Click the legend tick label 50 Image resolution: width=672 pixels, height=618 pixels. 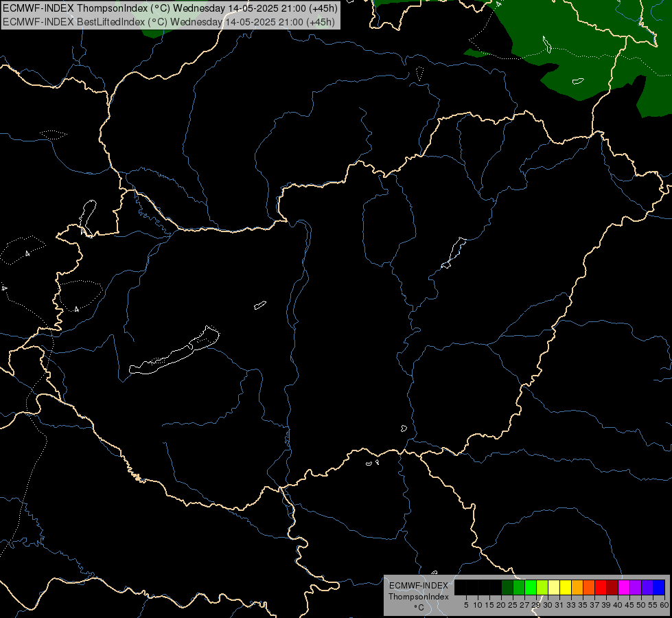click(x=642, y=605)
